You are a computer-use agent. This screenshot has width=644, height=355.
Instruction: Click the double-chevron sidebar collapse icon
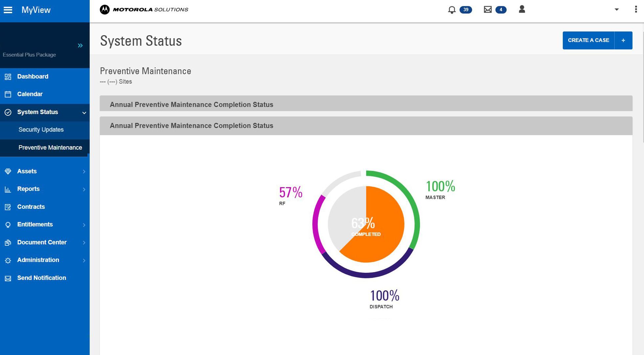coord(80,45)
